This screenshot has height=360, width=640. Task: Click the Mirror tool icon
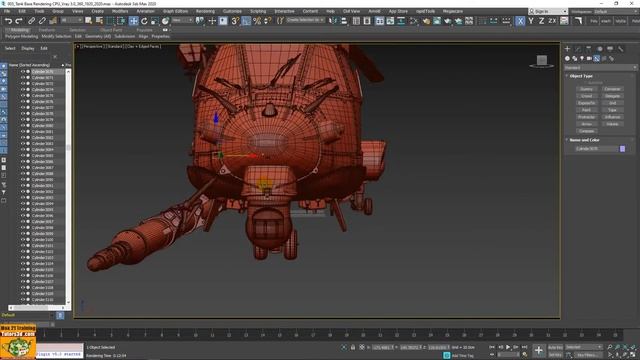click(x=333, y=21)
